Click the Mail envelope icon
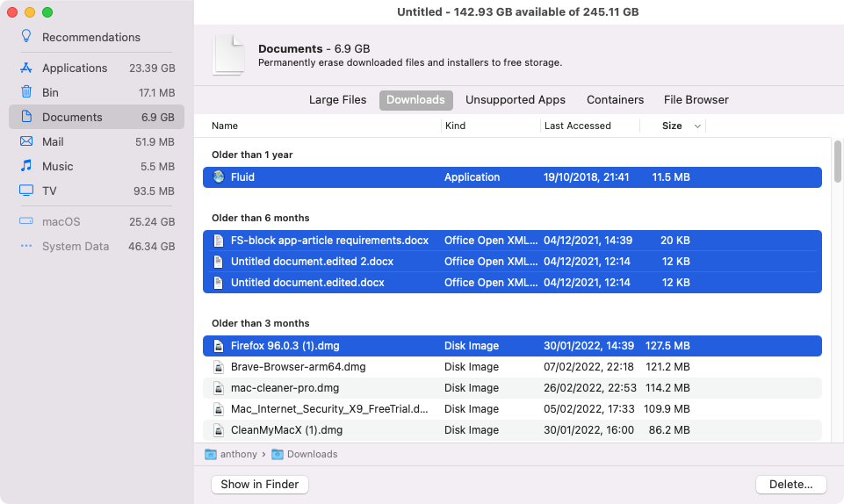The image size is (844, 504). (25, 141)
